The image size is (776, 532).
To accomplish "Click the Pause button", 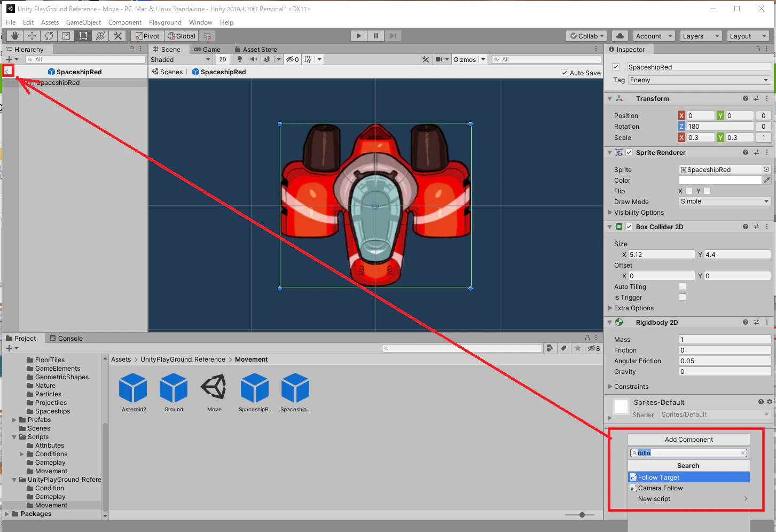I will click(376, 36).
